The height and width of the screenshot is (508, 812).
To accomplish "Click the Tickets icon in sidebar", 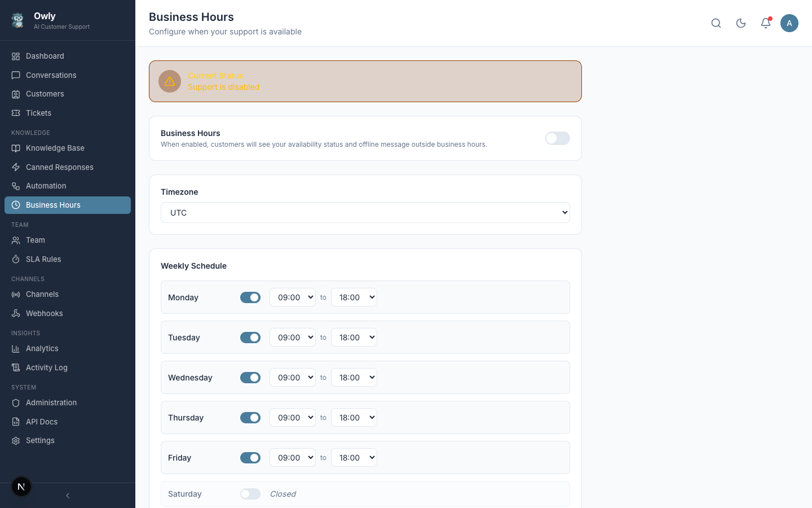I will 16,113.
